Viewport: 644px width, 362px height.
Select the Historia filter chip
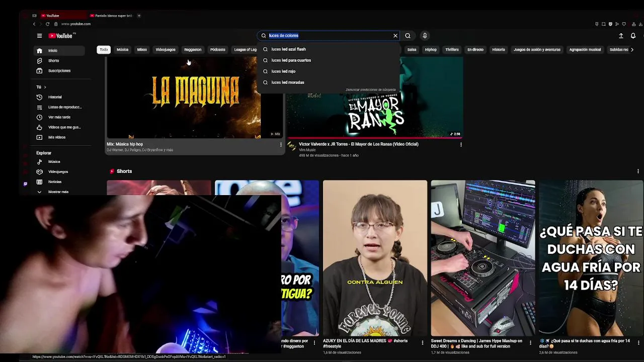click(x=499, y=50)
